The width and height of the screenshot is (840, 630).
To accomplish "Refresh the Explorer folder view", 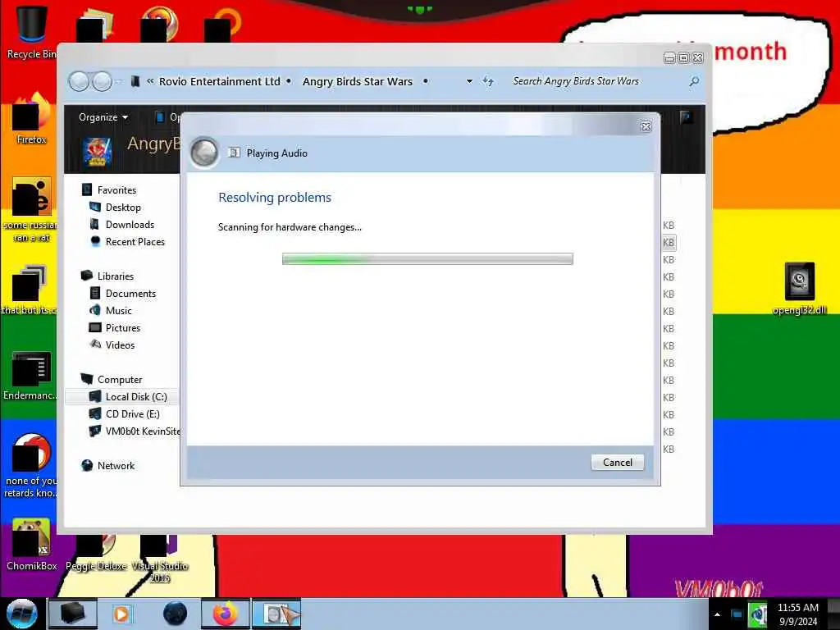I will point(488,81).
